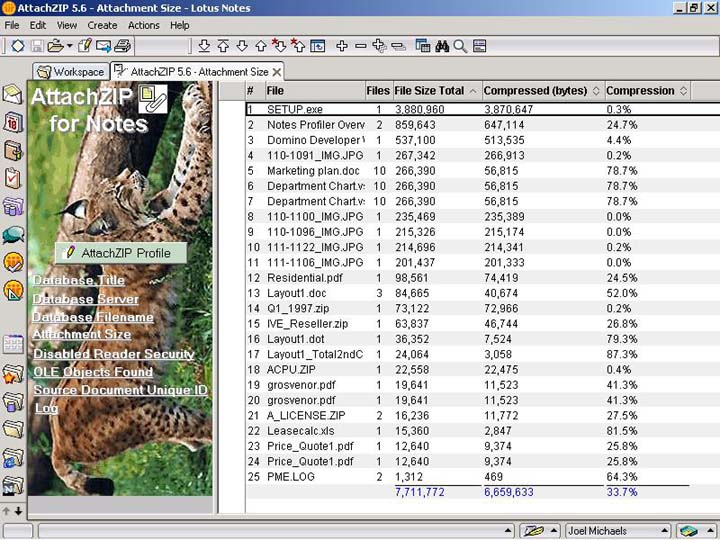Open the Sametime chat bubble bookmark
The width and height of the screenshot is (720, 540).
point(13,235)
